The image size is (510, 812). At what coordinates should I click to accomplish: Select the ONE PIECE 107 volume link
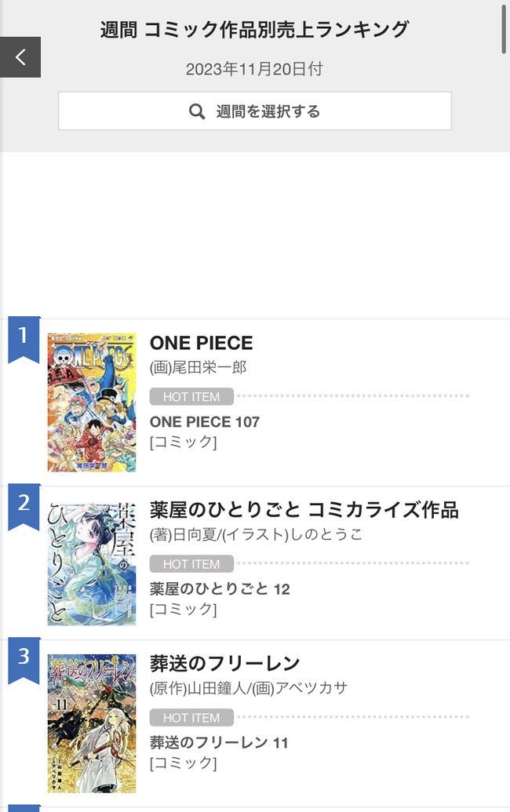[x=204, y=422]
